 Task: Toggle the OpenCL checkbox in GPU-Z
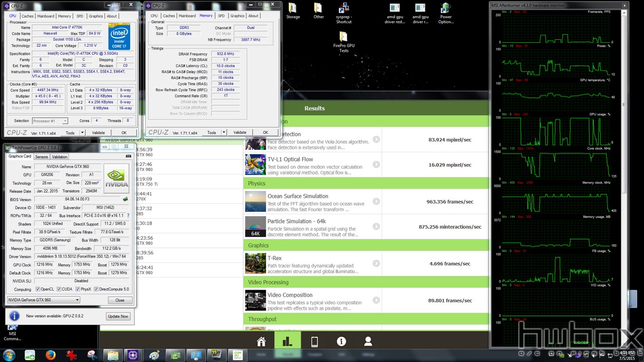pos(38,290)
